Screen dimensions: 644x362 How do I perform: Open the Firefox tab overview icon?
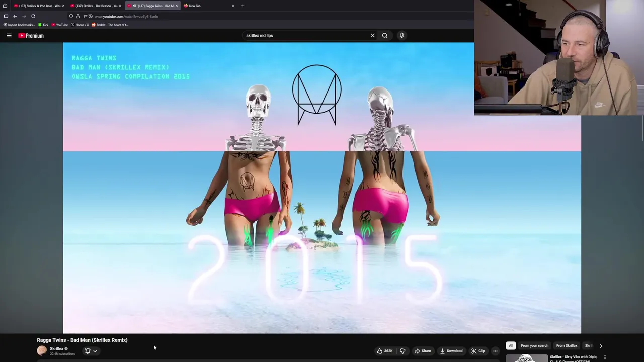tap(5, 6)
